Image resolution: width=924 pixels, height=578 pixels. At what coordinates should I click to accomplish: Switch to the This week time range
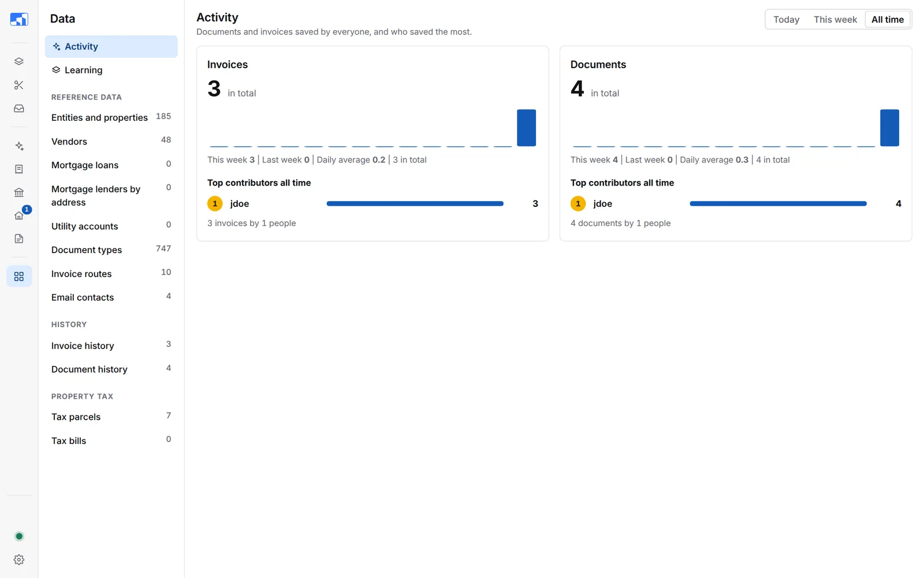(835, 20)
